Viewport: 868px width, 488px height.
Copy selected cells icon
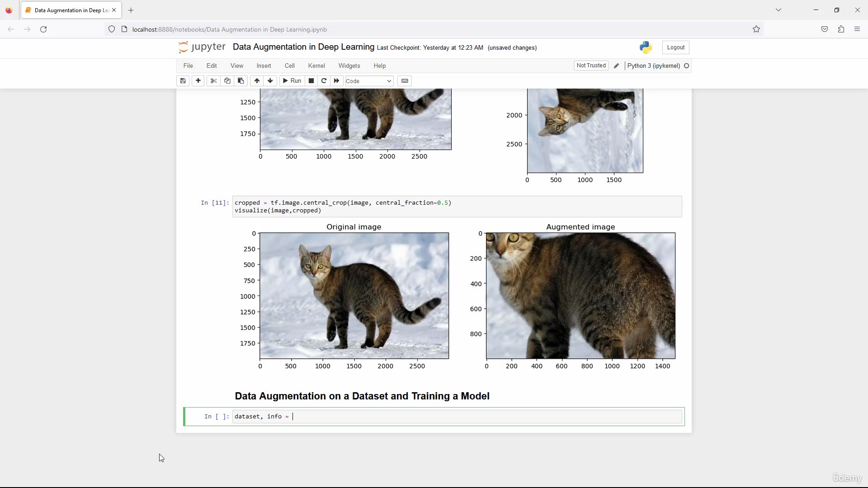(227, 81)
